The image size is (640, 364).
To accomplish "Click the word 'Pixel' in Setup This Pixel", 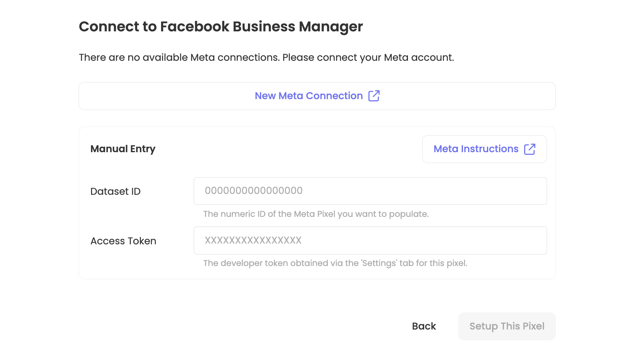I will click(x=533, y=326).
